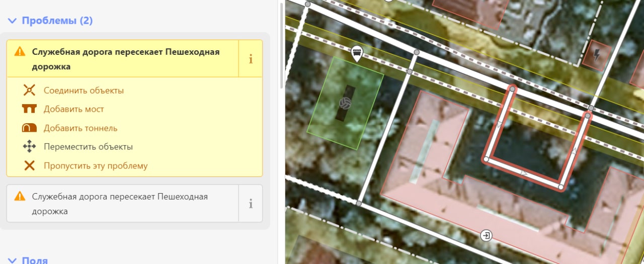Click warning triangle in gray issue
Viewport: 644px width, 264px height.
[20, 196]
